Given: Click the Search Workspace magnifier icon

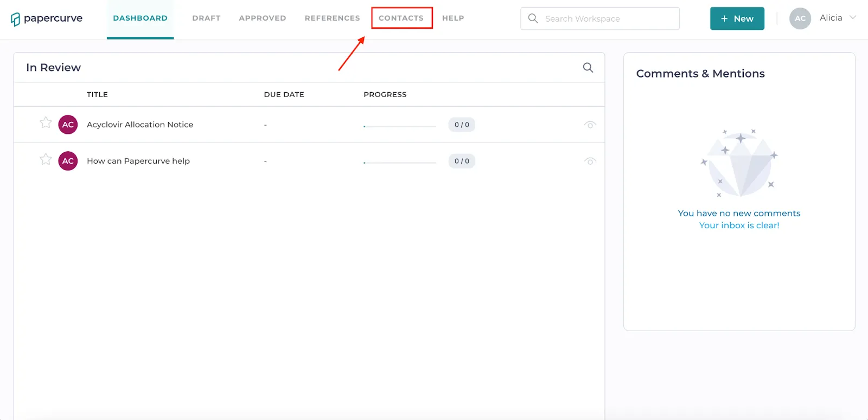Looking at the screenshot, I should pos(533,18).
